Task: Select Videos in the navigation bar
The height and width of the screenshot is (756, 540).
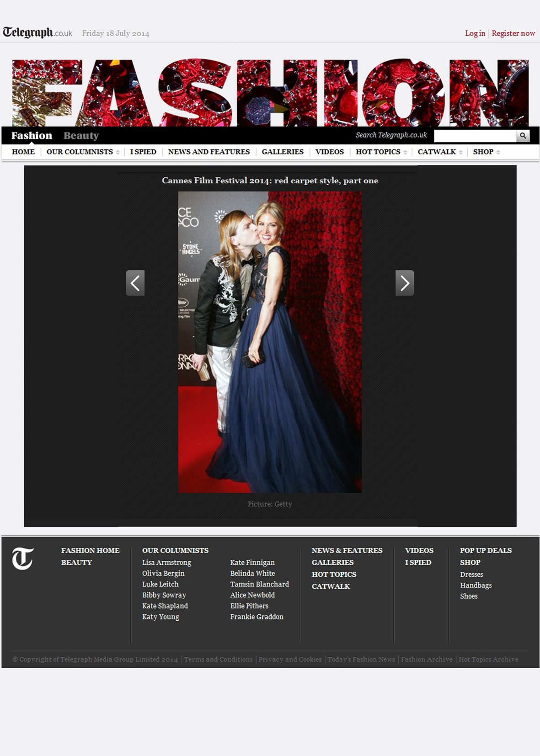Action: click(329, 152)
